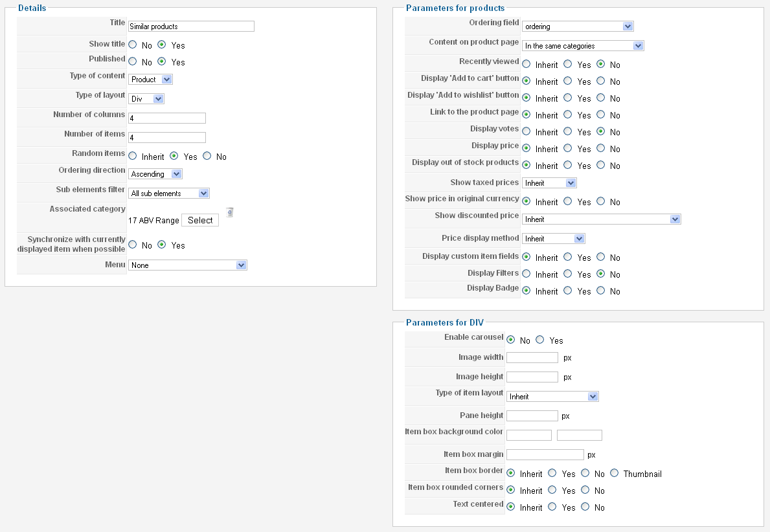Image resolution: width=770 pixels, height=532 pixels.
Task: Set Display votes to Yes
Action: 568,132
